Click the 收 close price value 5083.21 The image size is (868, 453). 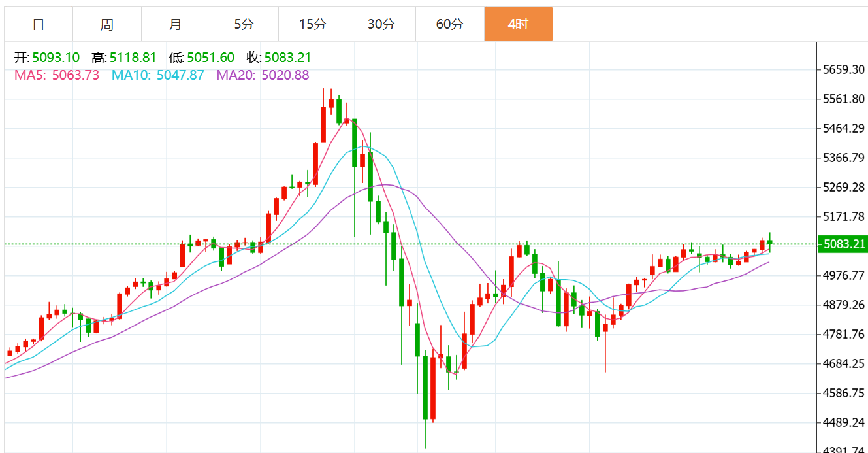tap(287, 58)
